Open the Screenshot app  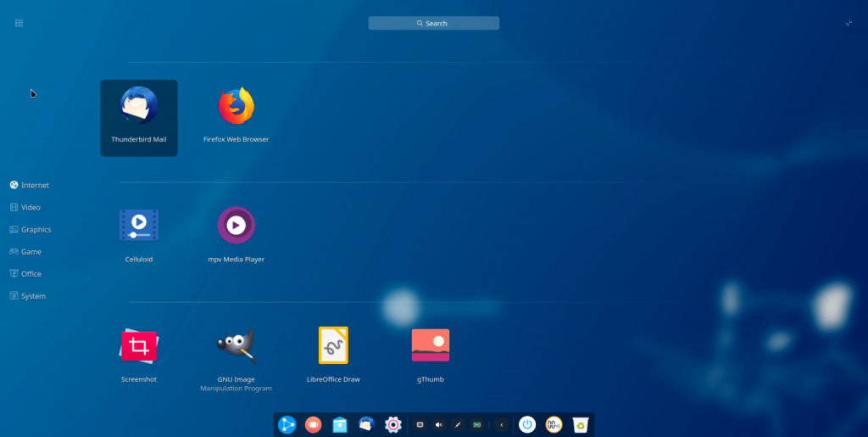coord(139,356)
